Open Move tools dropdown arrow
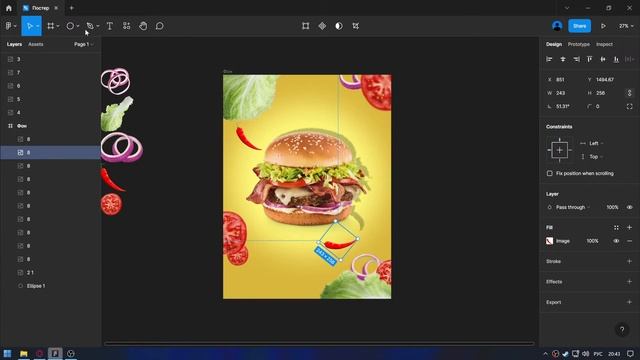The width and height of the screenshot is (640, 360). click(38, 26)
